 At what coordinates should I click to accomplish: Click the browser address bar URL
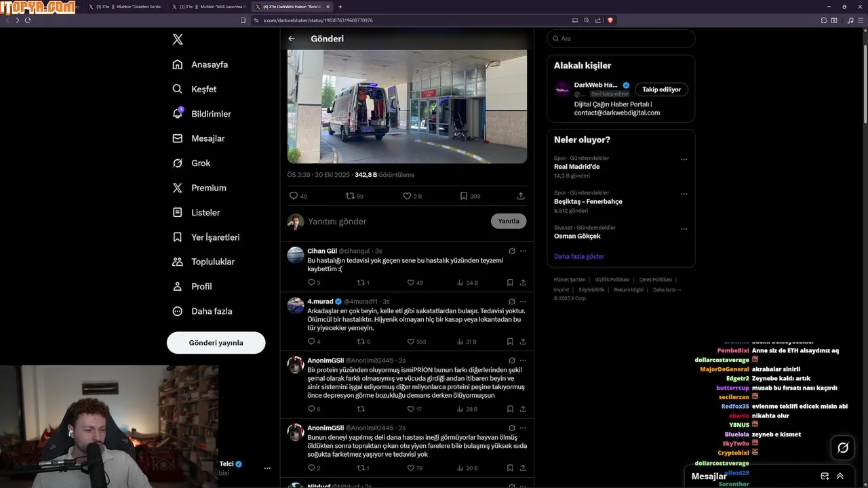coord(318,20)
